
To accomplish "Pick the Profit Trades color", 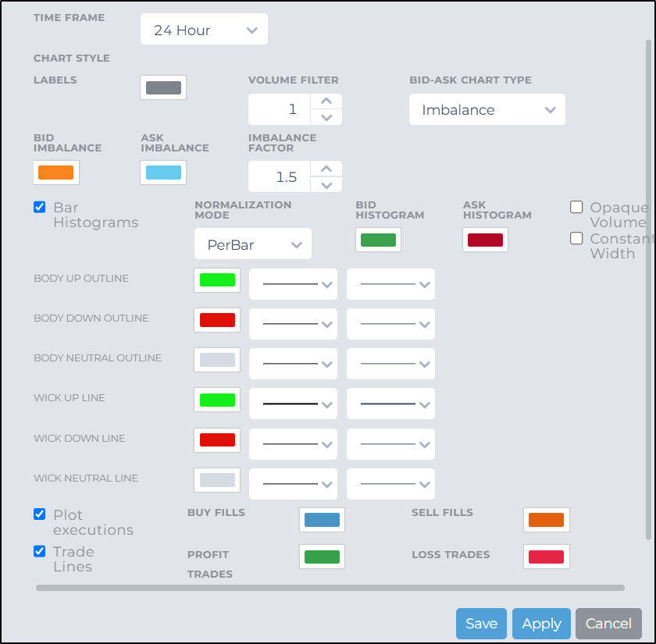I will coord(322,557).
